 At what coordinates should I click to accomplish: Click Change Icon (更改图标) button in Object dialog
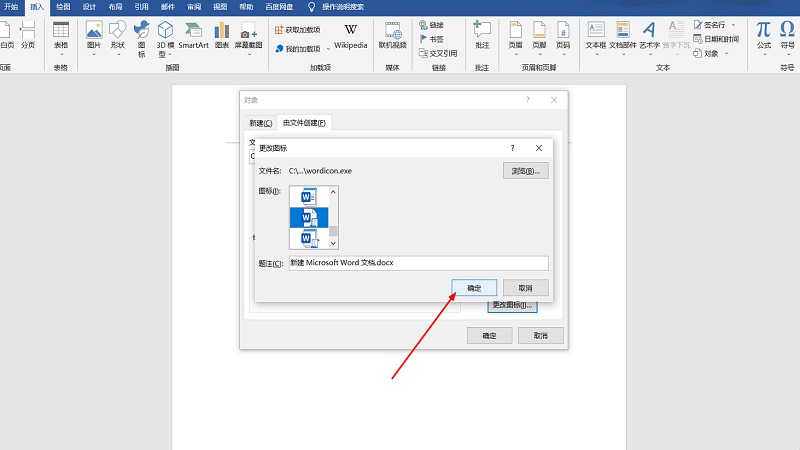click(512, 305)
